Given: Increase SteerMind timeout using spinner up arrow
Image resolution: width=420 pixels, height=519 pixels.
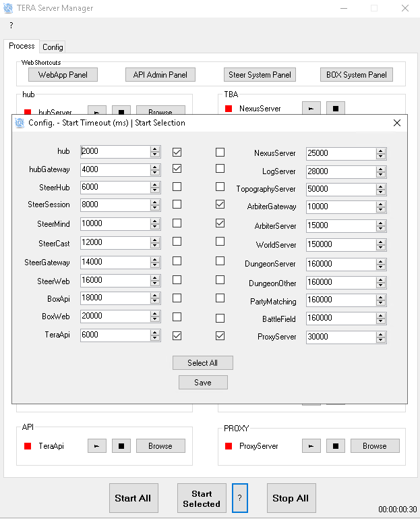Looking at the screenshot, I should tap(155, 221).
